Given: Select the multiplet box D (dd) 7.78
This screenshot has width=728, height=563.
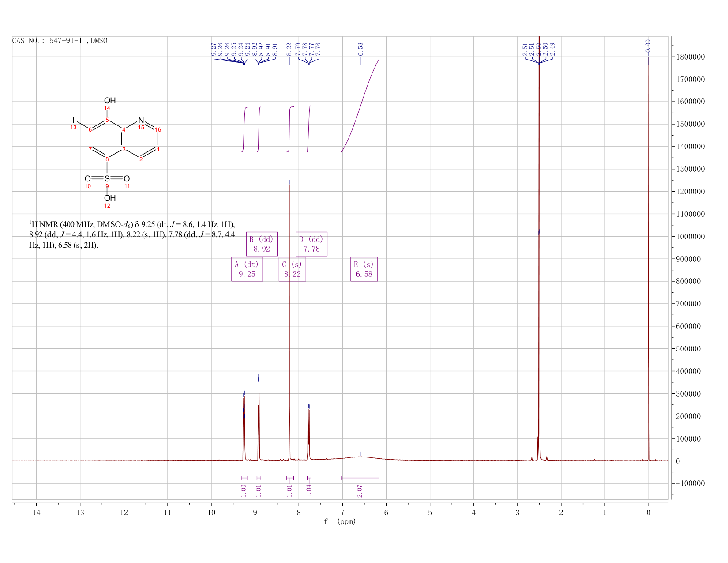Looking at the screenshot, I should (x=311, y=244).
